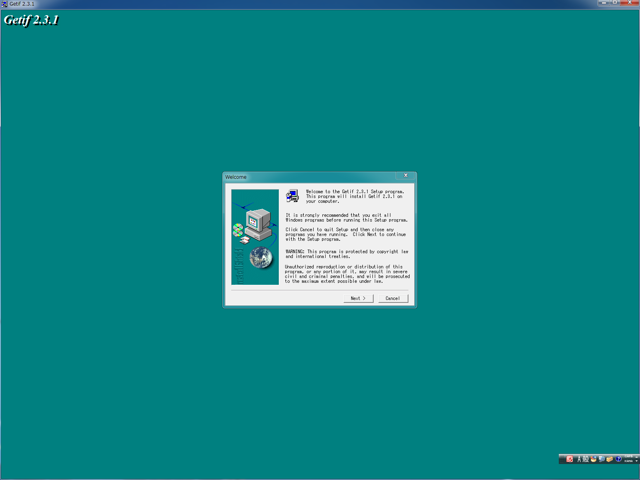Switch the IME input mode 'A'
Viewport: 640px width, 480px height.
(579, 459)
